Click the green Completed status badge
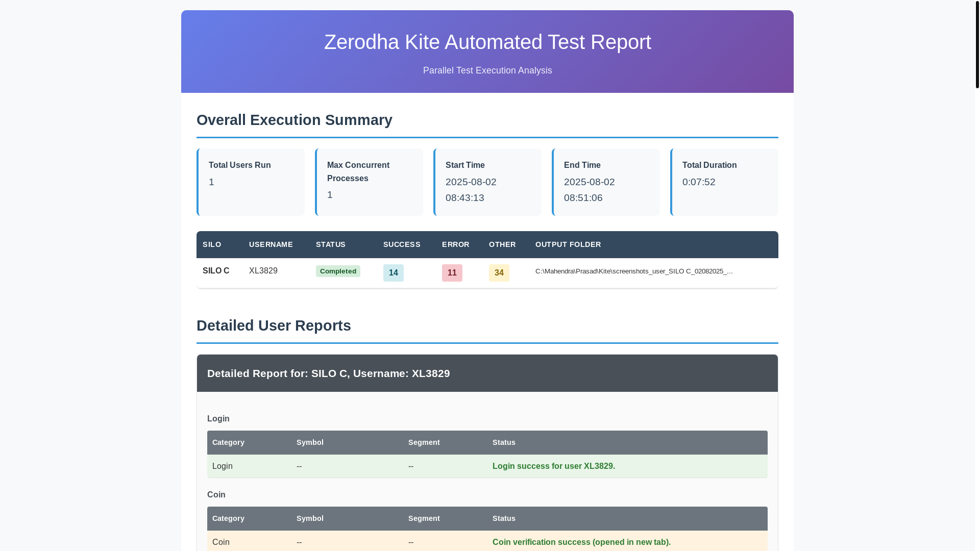This screenshot has width=980, height=551. [x=338, y=271]
